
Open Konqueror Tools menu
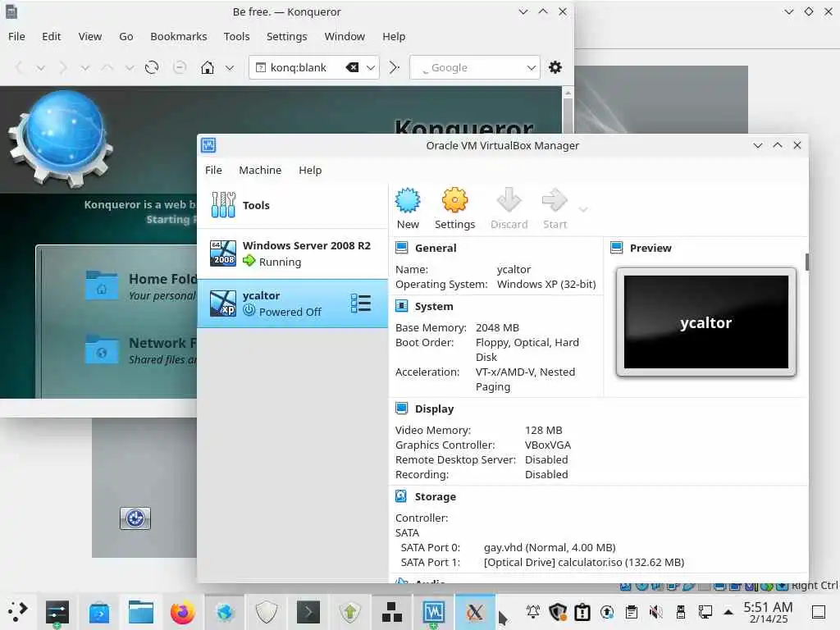coord(236,36)
